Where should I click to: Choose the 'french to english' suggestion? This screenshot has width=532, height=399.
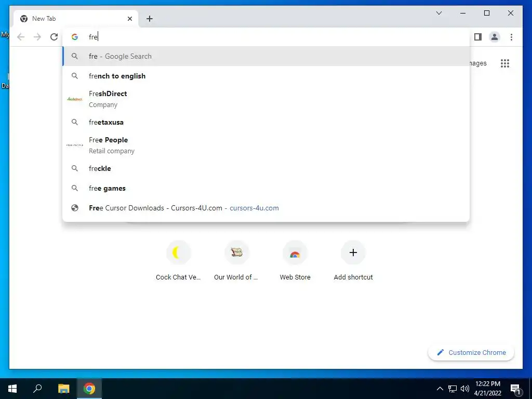(x=266, y=76)
